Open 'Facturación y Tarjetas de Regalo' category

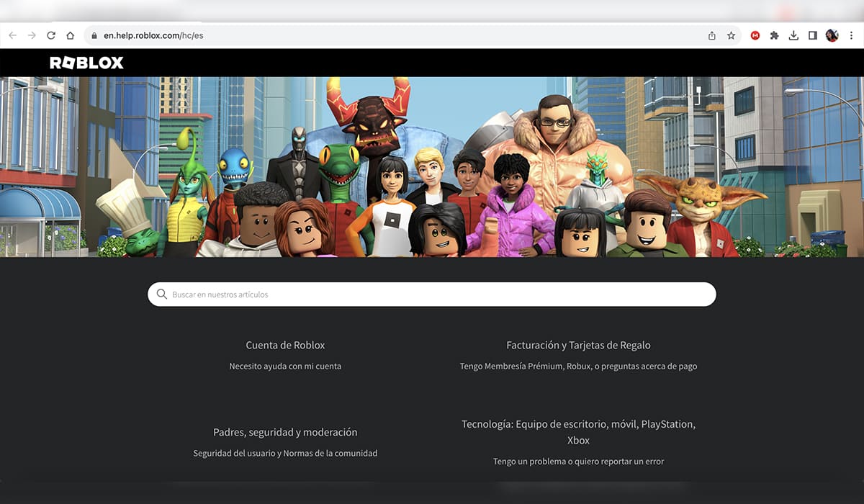[578, 346]
